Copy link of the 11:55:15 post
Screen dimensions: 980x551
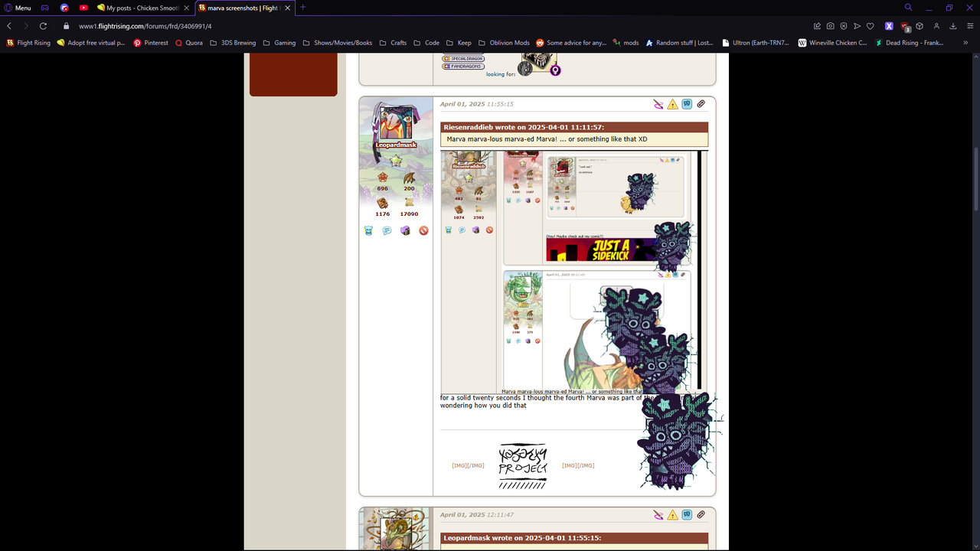[701, 104]
